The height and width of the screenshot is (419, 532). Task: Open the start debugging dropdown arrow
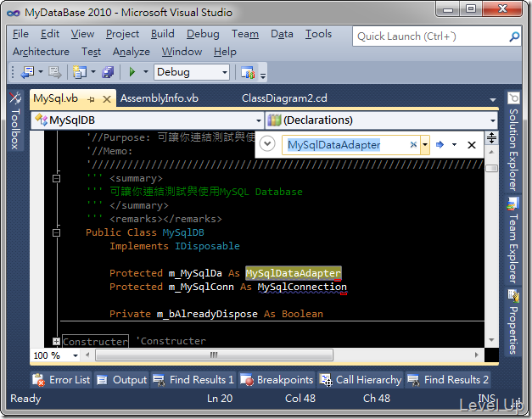146,71
